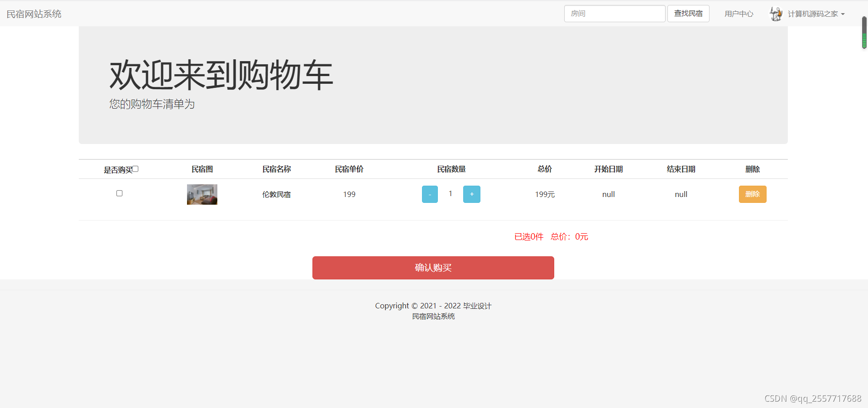The image size is (868, 408).
Task: Click the quantity value 1 for 伦敦民宿
Action: [451, 193]
